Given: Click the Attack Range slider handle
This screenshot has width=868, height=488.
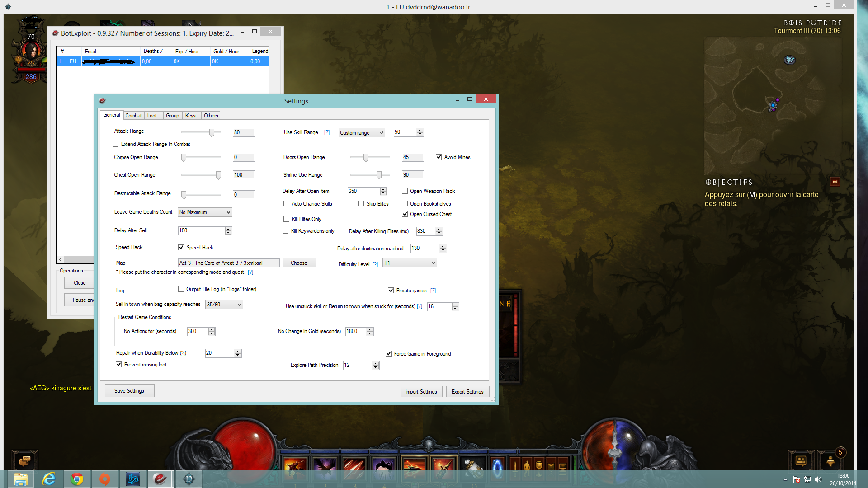Looking at the screenshot, I should click(x=212, y=132).
